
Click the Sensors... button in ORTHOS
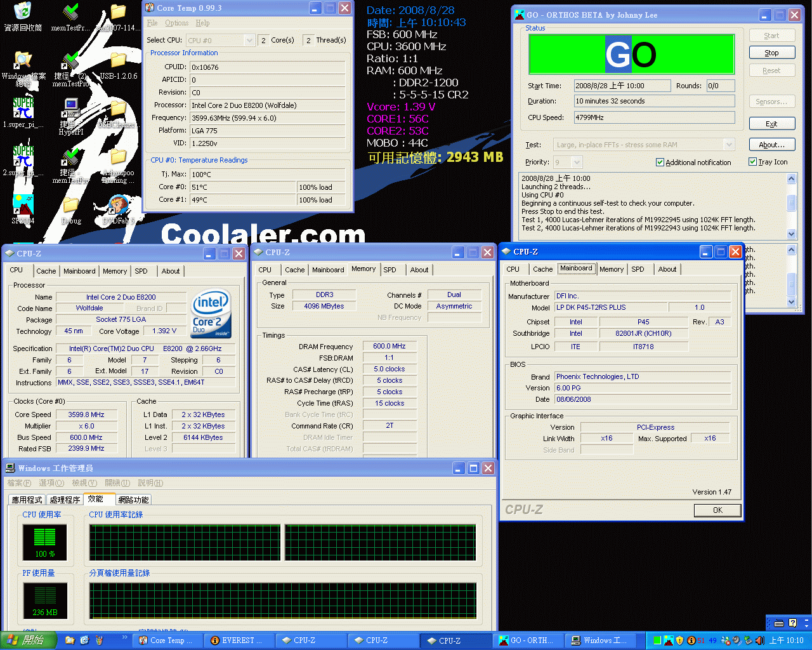pyautogui.click(x=771, y=102)
